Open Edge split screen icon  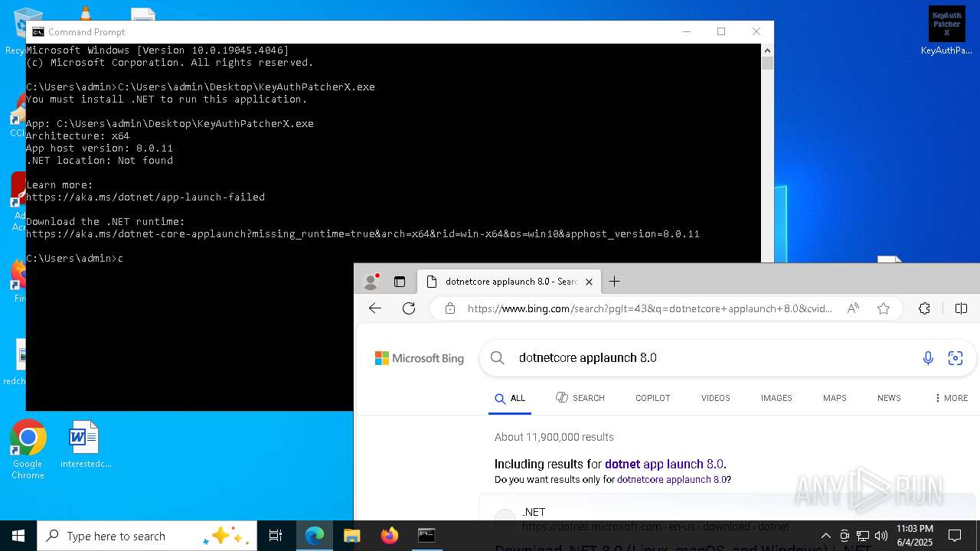[962, 308]
